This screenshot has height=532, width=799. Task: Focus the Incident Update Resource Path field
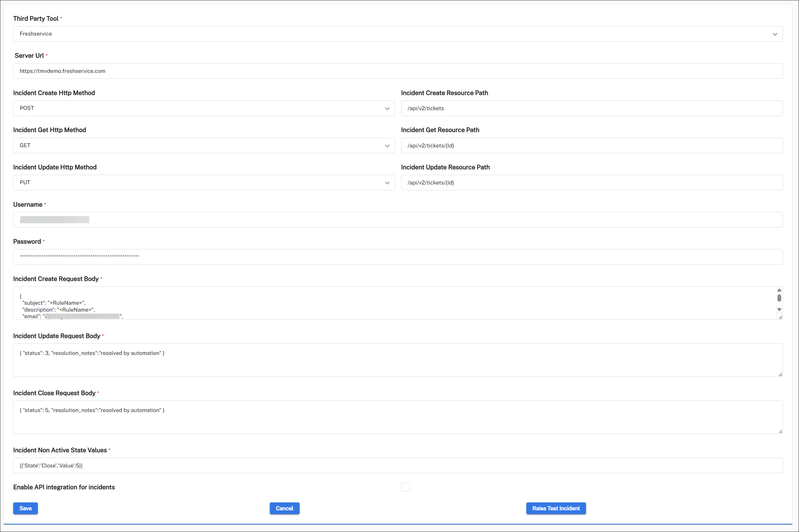click(592, 182)
